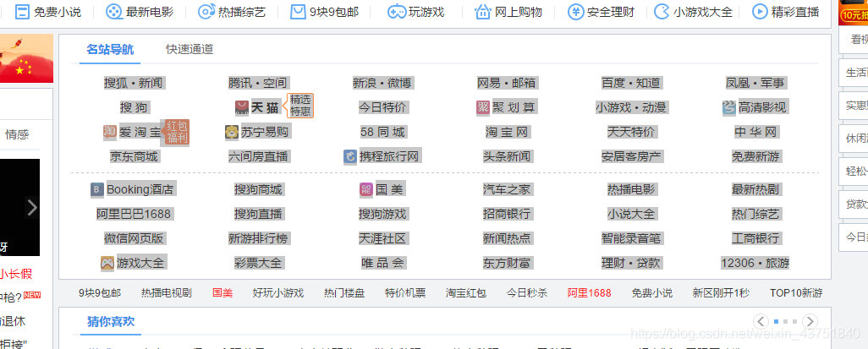Click the 聚划算 logo icon
Screen dimensions: 868x349
coord(483,107)
